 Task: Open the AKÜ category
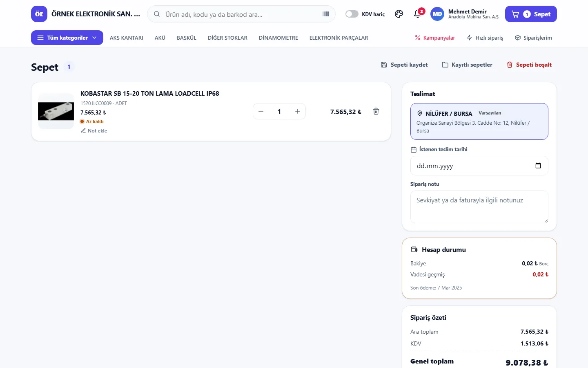tap(160, 38)
